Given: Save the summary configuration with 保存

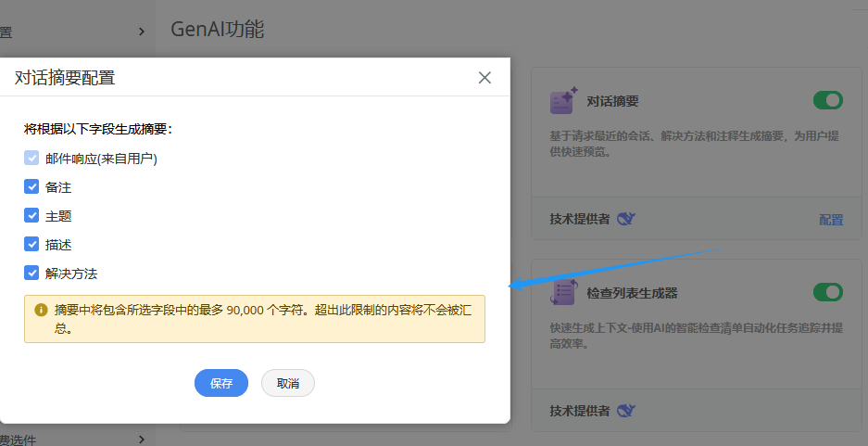Looking at the screenshot, I should click(x=221, y=383).
